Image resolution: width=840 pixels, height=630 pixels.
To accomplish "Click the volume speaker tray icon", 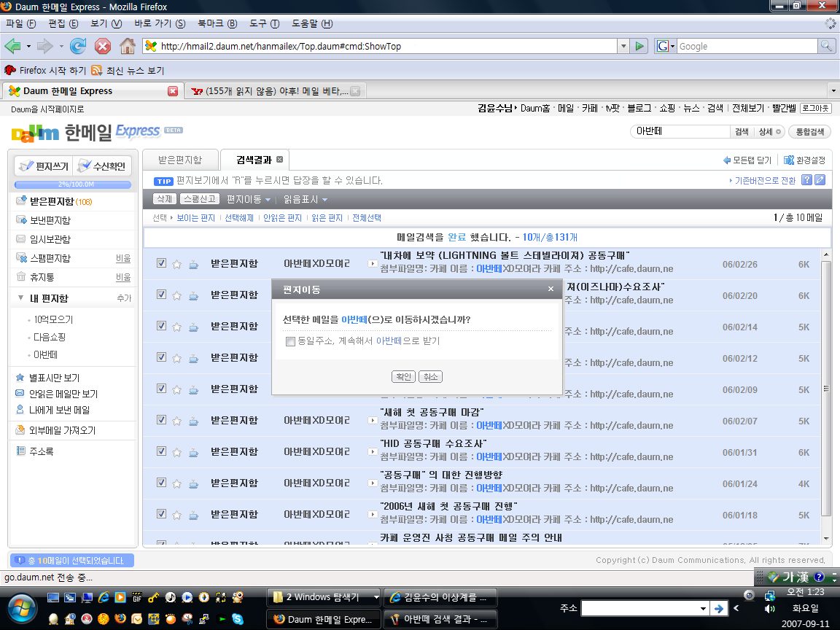I will [770, 609].
